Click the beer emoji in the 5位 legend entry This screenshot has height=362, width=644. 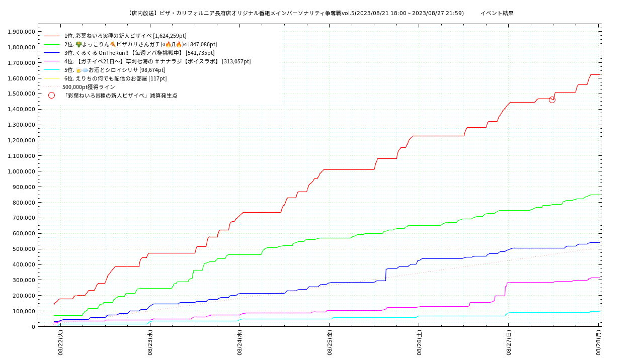[78, 70]
